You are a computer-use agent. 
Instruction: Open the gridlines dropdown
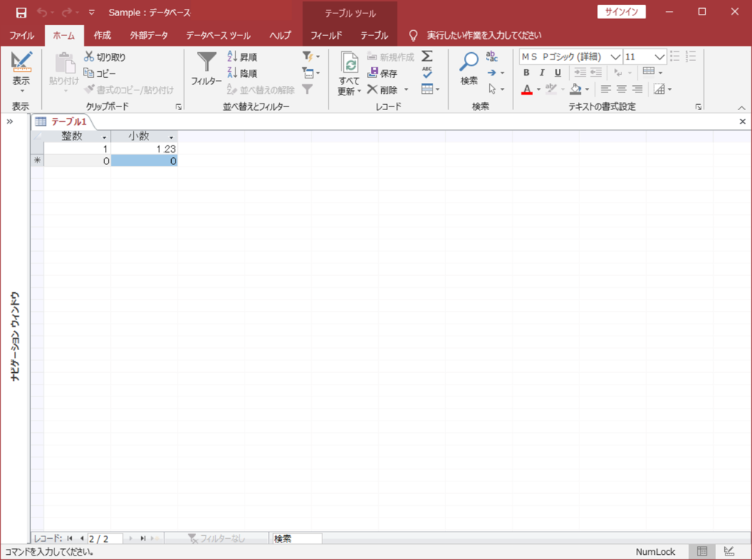pos(653,72)
